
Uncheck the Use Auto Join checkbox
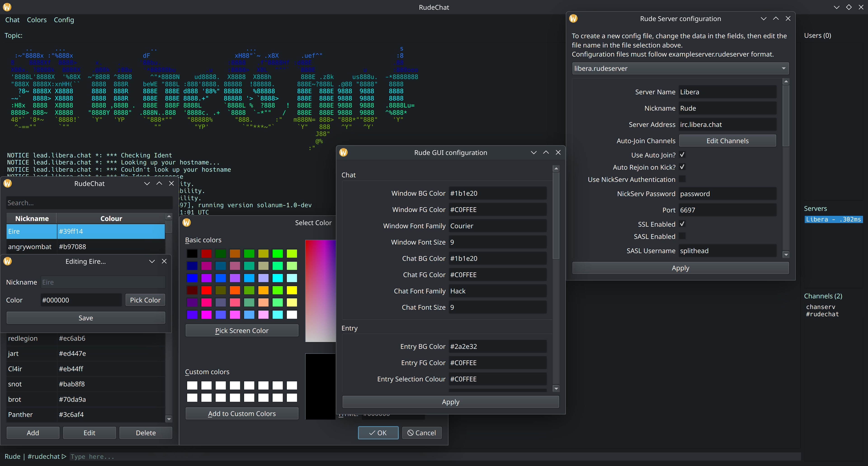click(x=682, y=155)
